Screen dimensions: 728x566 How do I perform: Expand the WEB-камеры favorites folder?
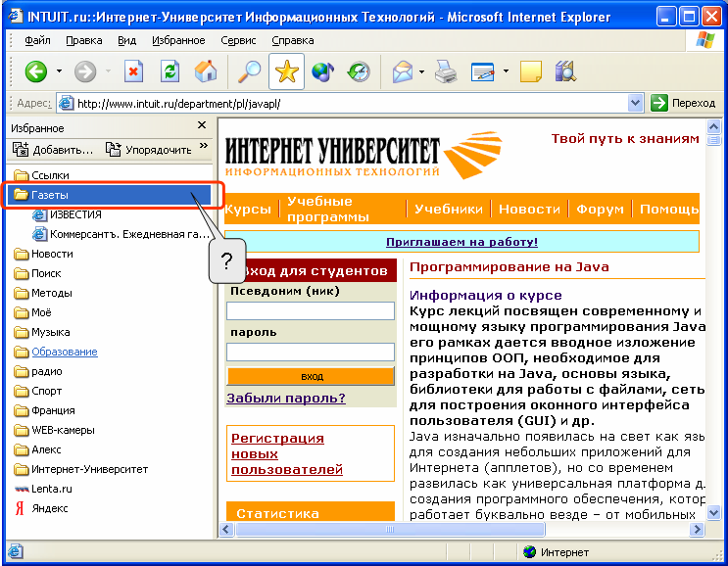pyautogui.click(x=54, y=430)
